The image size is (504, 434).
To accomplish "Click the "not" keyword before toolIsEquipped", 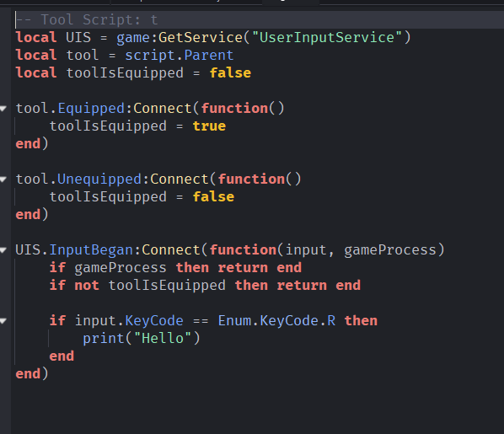I will [87, 286].
